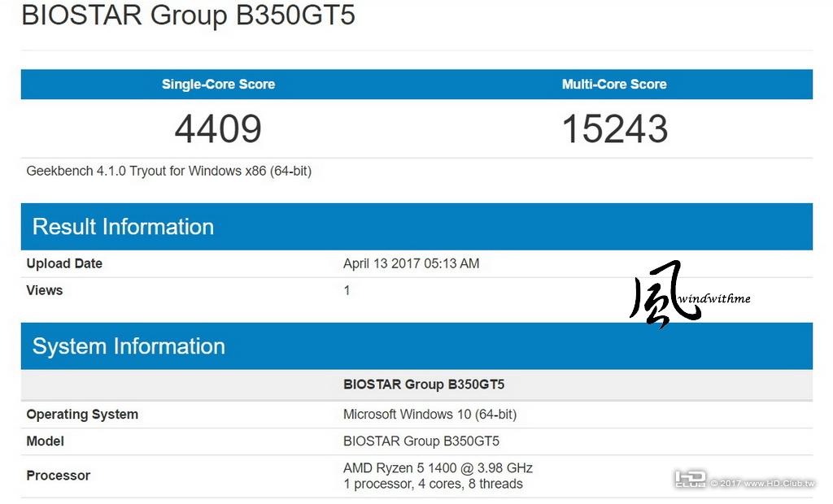This screenshot has height=504, width=833.
Task: Click the bold BIOSTAR Group B350GT5 table heading
Action: click(424, 385)
